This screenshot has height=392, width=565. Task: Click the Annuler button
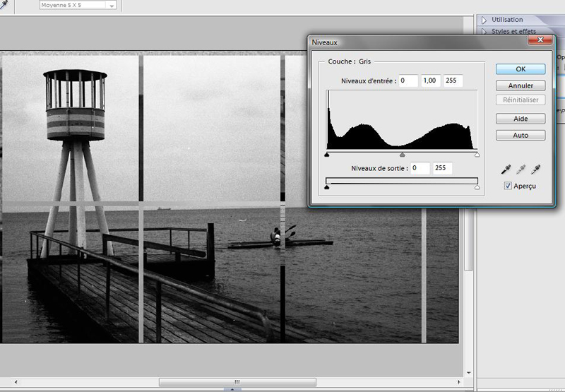(521, 85)
